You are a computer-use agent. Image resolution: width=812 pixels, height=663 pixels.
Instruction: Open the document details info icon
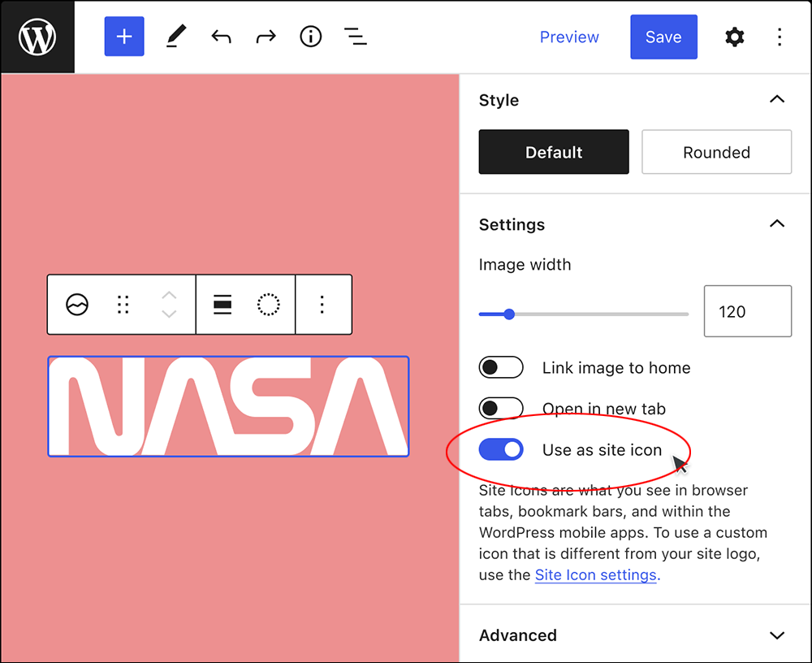click(311, 37)
